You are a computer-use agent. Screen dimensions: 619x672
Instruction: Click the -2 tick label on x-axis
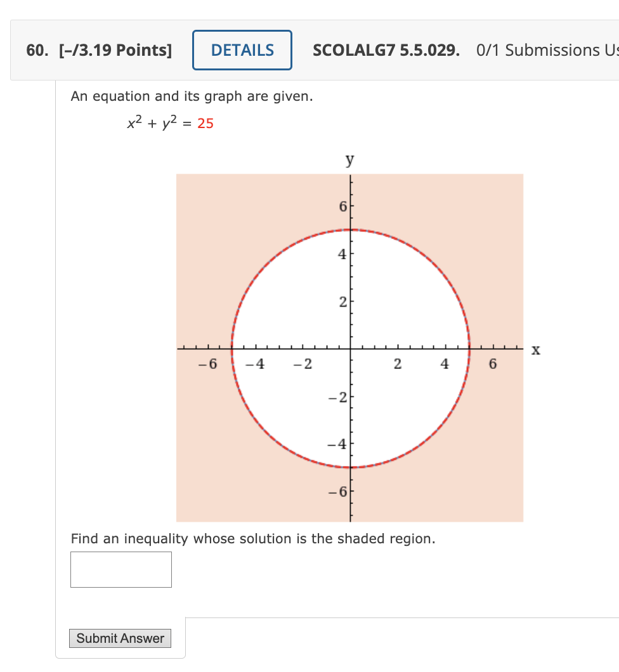(x=303, y=364)
